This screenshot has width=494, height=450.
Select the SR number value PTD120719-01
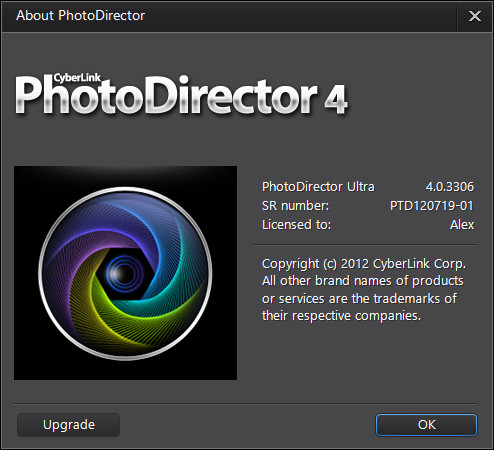pos(432,206)
